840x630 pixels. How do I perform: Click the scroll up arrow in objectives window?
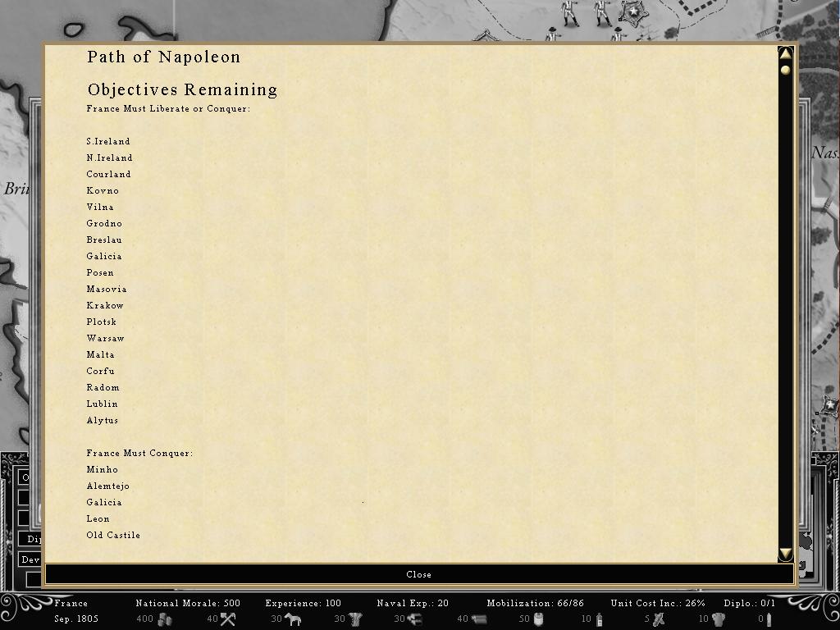(785, 53)
